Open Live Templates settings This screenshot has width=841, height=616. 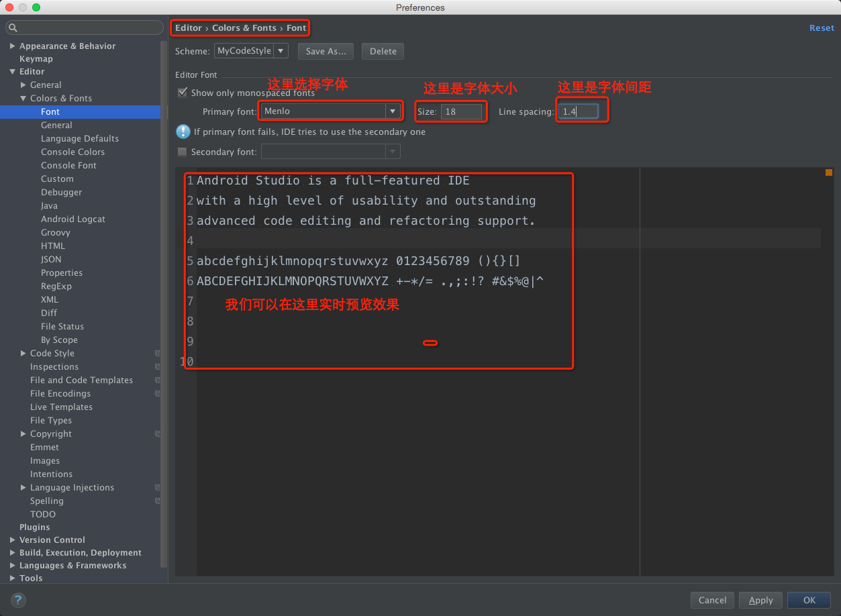(x=61, y=407)
